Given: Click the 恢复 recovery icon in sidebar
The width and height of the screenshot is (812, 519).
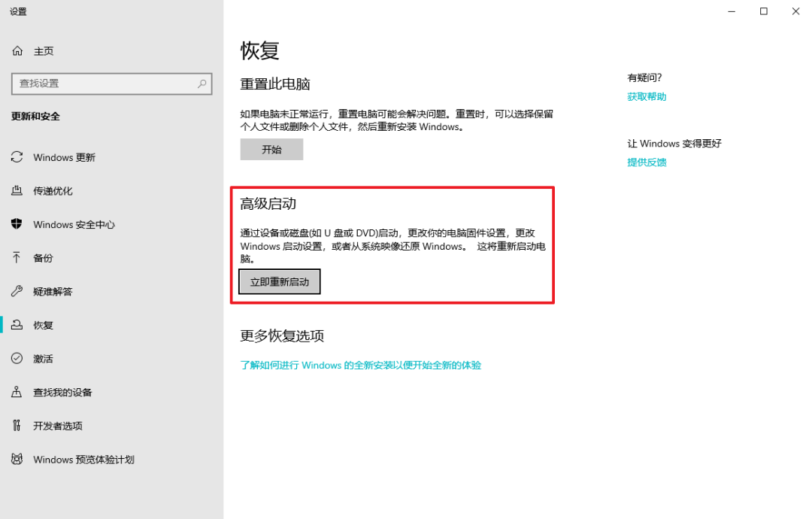Looking at the screenshot, I should [x=17, y=325].
